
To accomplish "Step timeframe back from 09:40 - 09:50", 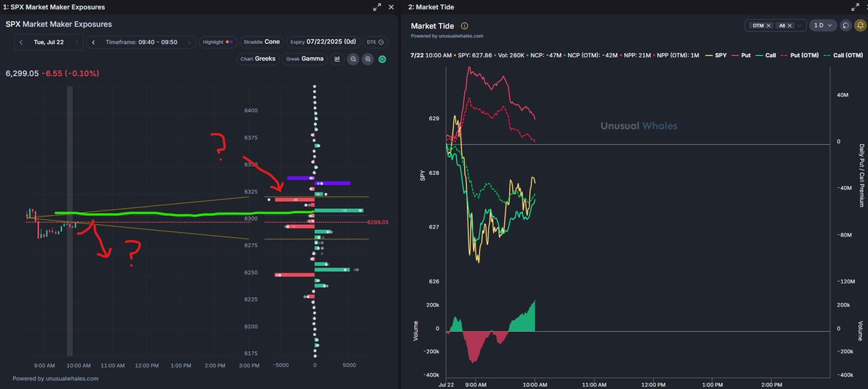I will [94, 43].
